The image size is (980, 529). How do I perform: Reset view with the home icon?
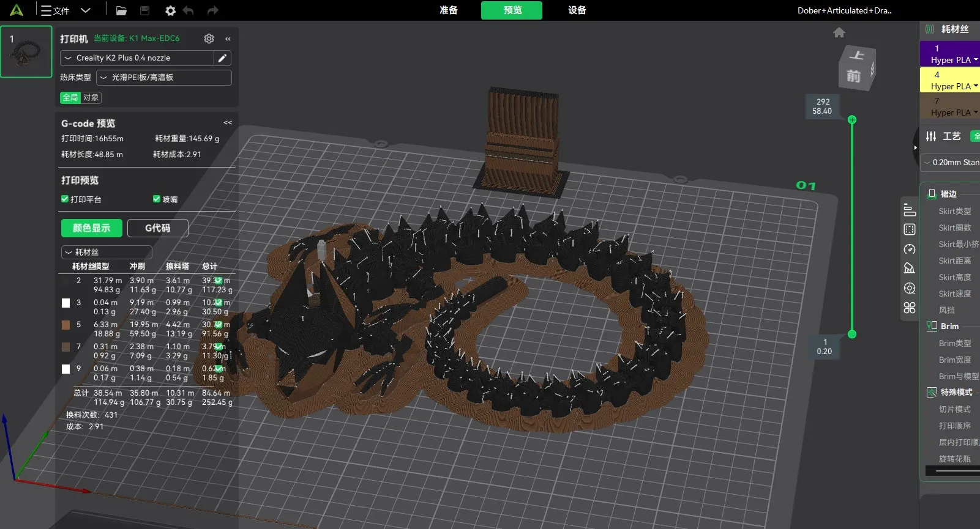point(839,32)
